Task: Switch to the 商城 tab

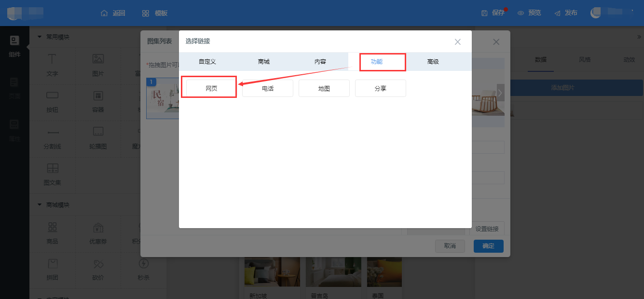Action: coord(263,62)
